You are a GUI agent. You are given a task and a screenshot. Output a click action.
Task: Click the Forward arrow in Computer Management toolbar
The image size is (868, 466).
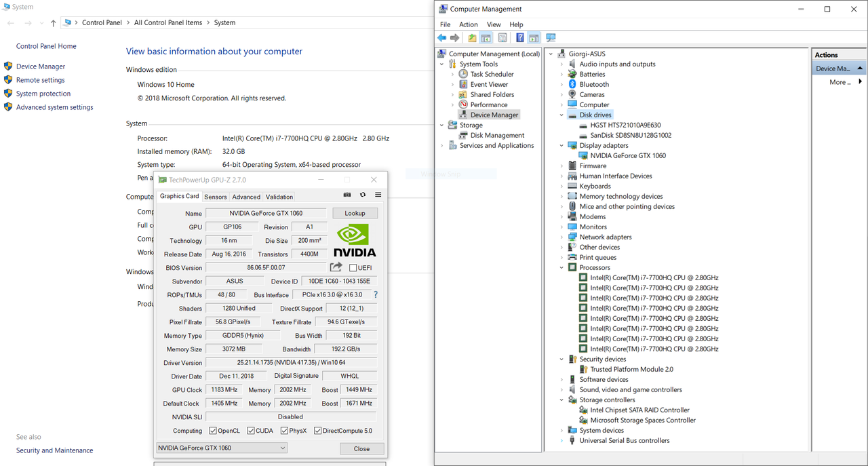(455, 38)
